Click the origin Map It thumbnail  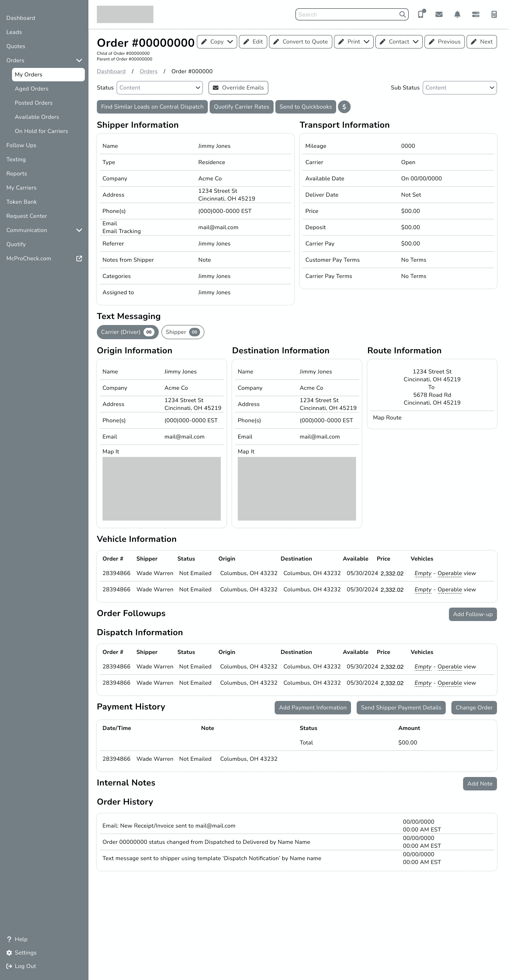tap(162, 489)
